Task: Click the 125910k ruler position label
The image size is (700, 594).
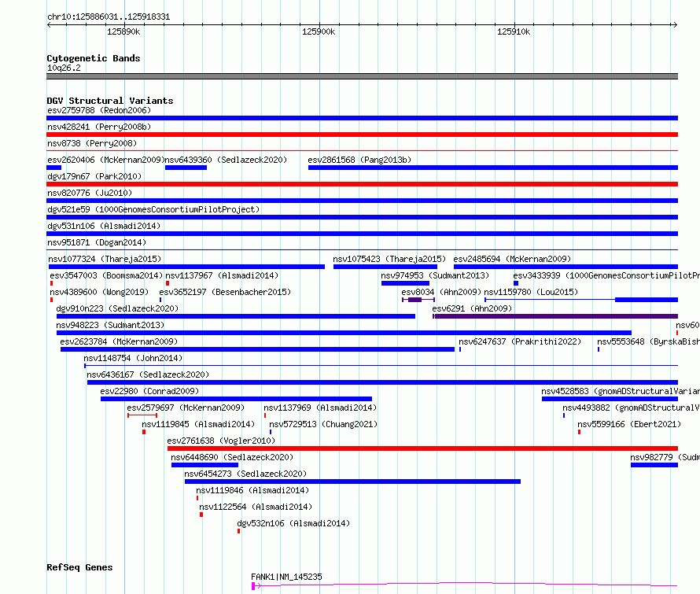Action: (514, 31)
